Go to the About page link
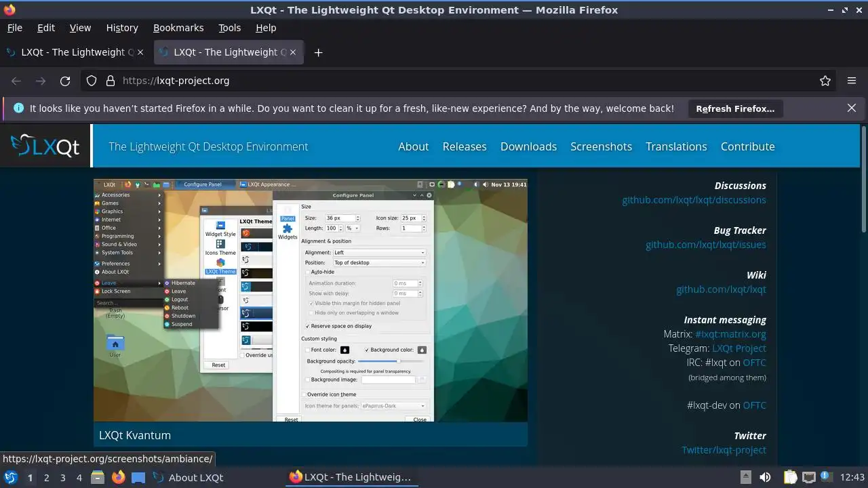 click(413, 146)
